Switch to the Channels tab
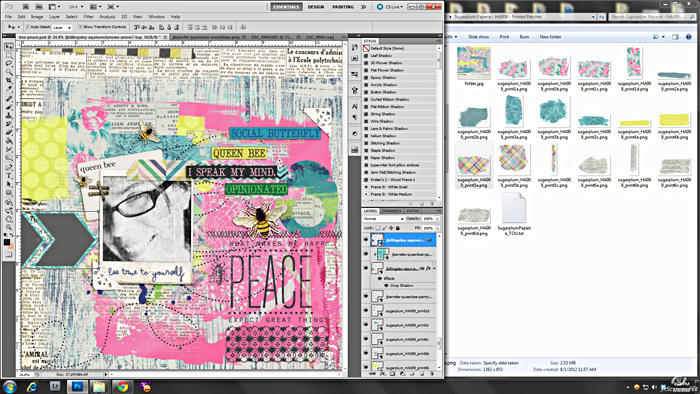 click(x=391, y=211)
